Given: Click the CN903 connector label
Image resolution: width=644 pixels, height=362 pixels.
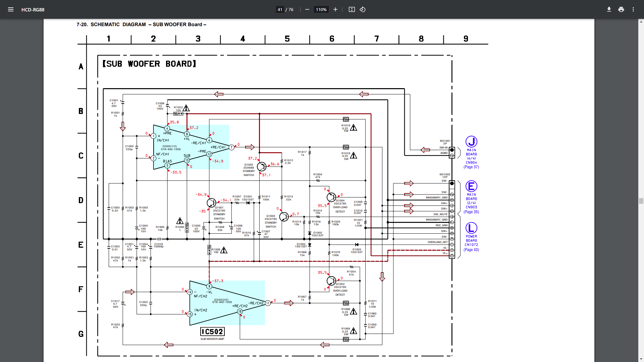Looking at the screenshot, I should [471, 207].
